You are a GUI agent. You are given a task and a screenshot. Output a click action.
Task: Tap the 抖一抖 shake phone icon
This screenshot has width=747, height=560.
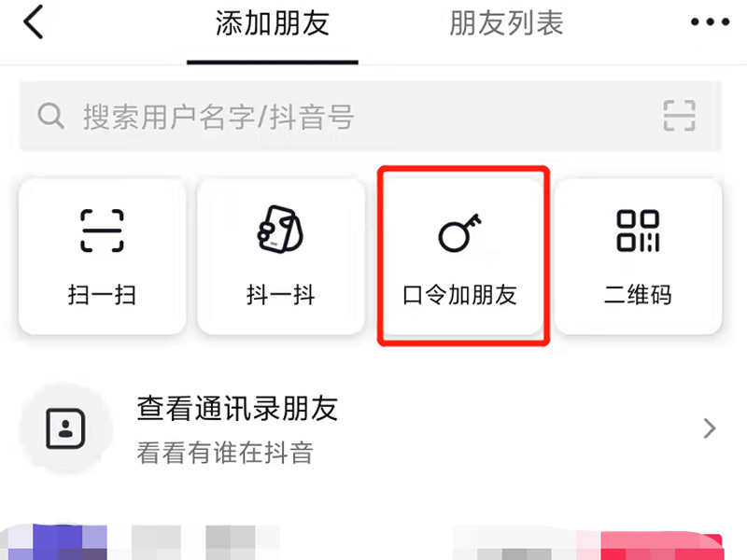pyautogui.click(x=280, y=230)
